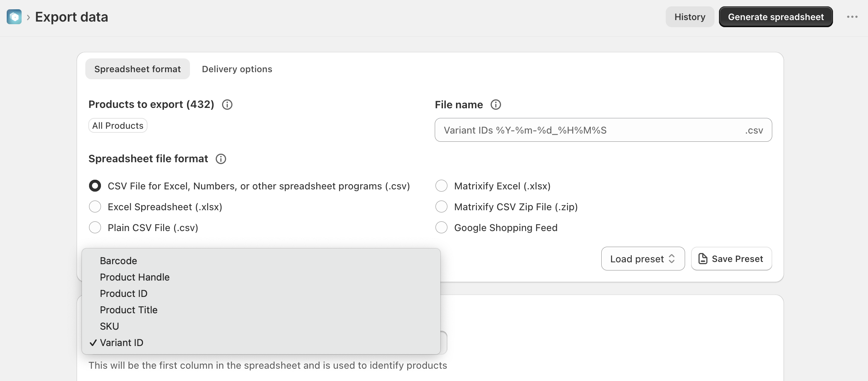
Task: Choose Excel Spreadsheet (.xlsx) format
Action: pos(95,206)
